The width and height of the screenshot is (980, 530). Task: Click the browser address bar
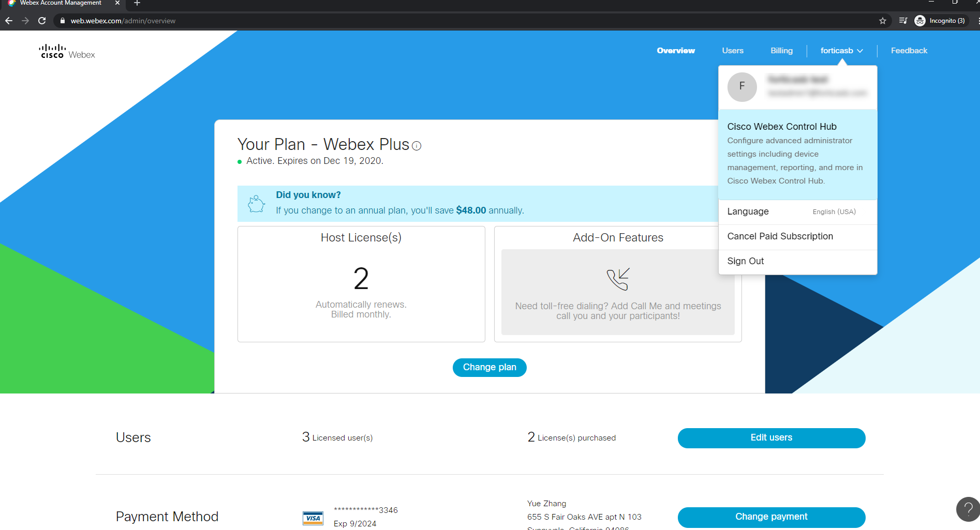207,21
